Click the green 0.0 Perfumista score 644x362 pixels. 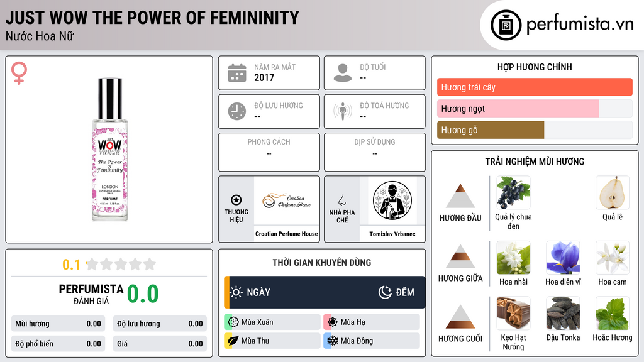[143, 294]
